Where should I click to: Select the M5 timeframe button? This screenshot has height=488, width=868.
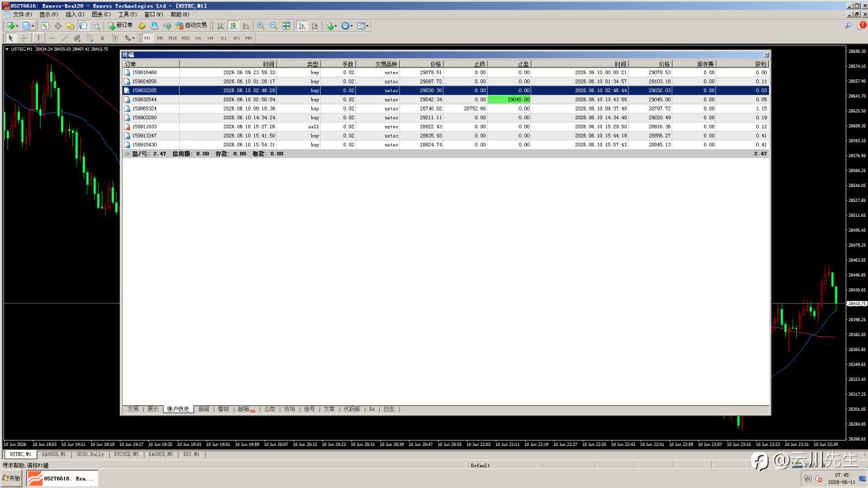tap(160, 38)
